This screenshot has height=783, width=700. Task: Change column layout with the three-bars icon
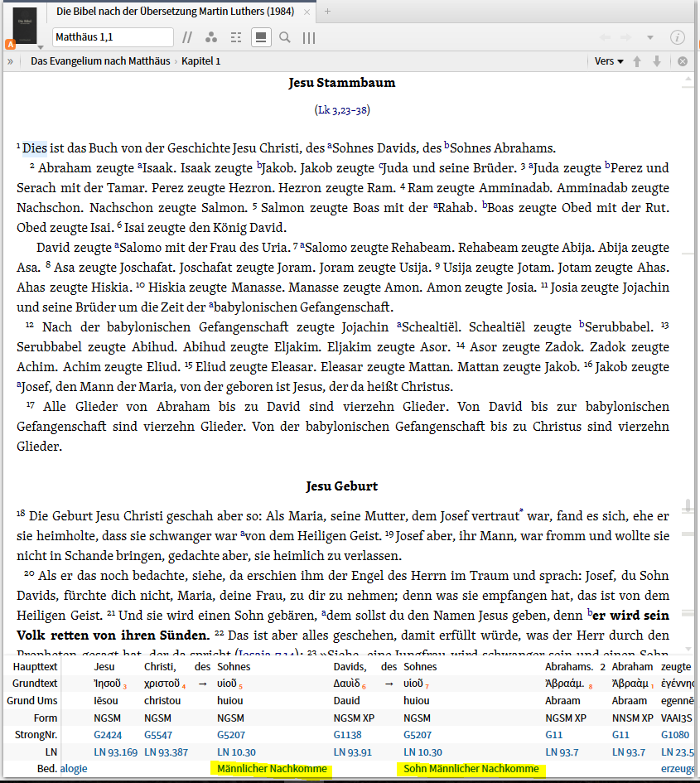pyautogui.click(x=309, y=38)
